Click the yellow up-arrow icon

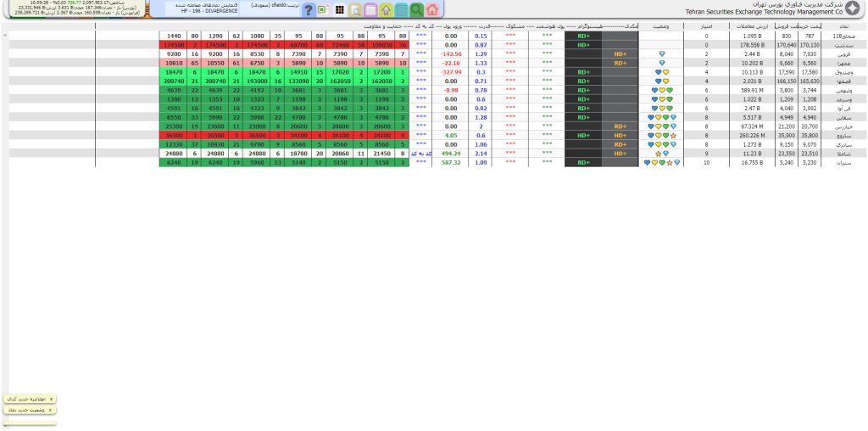point(386,9)
